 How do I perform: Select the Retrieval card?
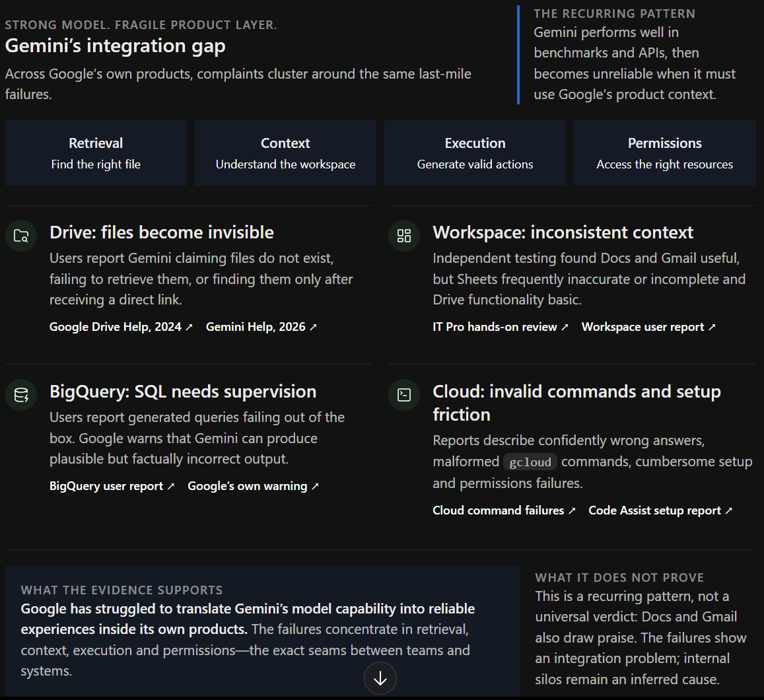[x=96, y=153]
